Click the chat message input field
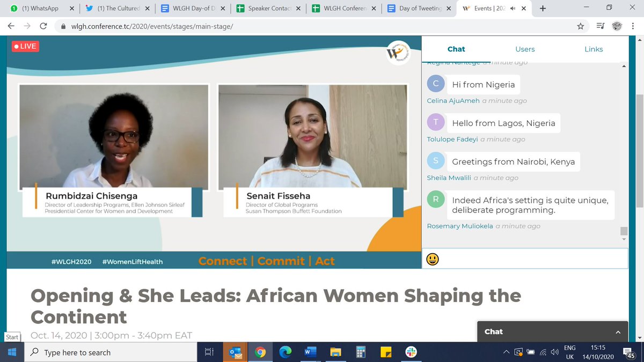644x362 pixels. pyautogui.click(x=525, y=258)
